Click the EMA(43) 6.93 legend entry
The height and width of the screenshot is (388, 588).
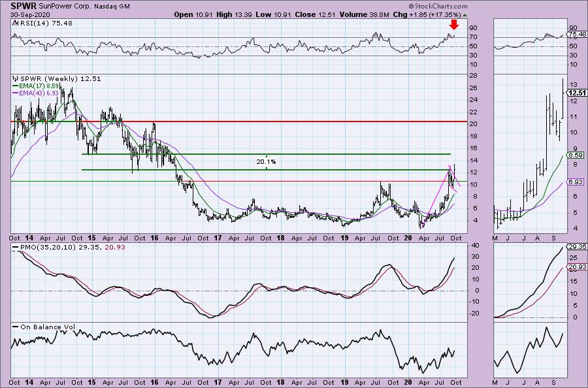(x=39, y=93)
